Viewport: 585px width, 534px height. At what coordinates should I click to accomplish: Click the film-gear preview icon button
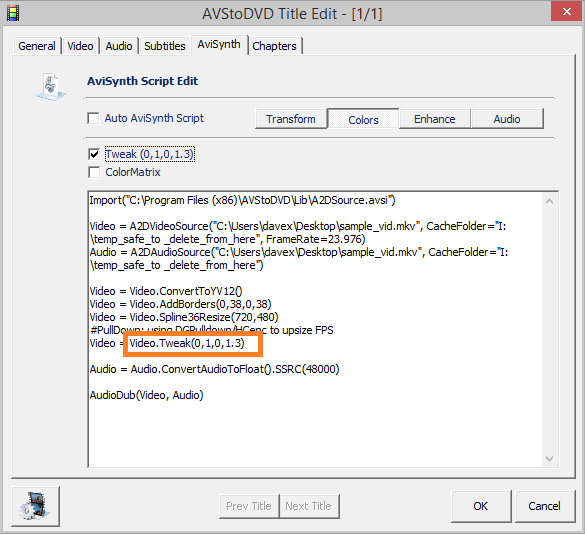35,506
